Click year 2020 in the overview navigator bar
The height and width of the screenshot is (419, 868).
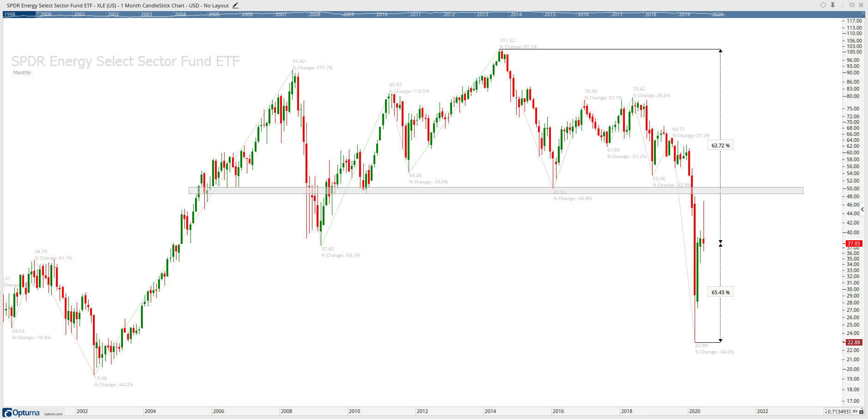coord(718,14)
